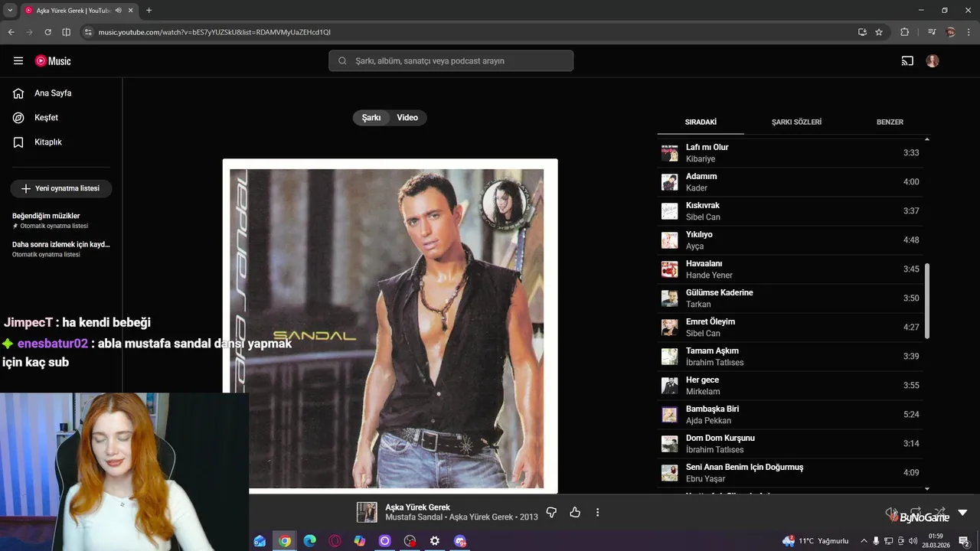Open Microsoft Edge from the taskbar
The width and height of the screenshot is (980, 551).
[x=309, y=541]
